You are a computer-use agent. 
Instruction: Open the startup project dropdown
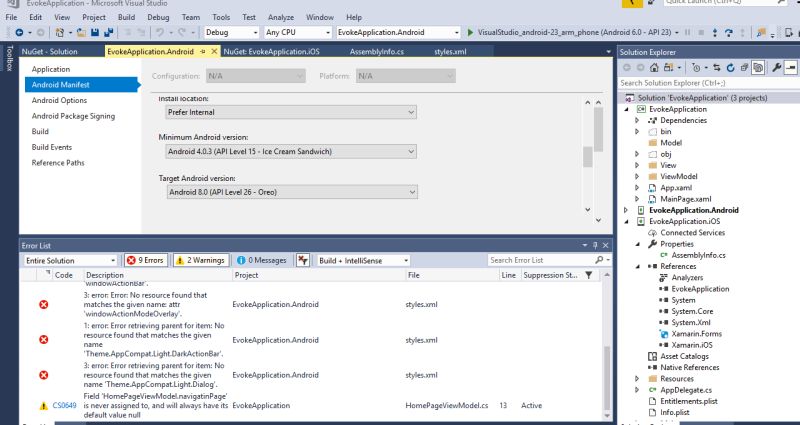[x=398, y=32]
